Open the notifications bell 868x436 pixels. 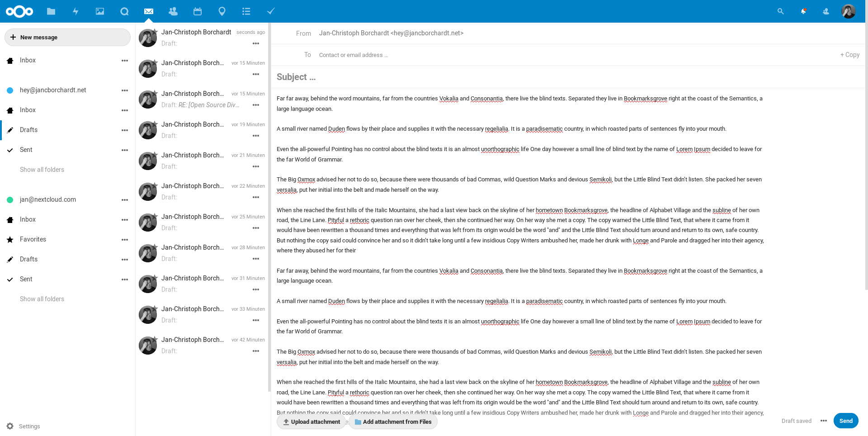(803, 11)
